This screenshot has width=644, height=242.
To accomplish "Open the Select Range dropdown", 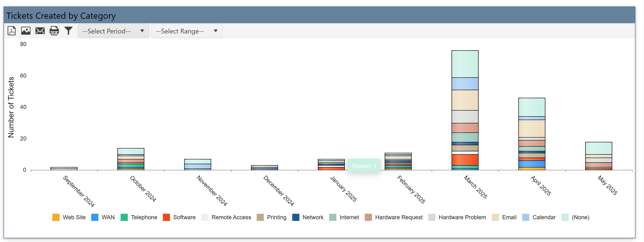I will coord(187,31).
